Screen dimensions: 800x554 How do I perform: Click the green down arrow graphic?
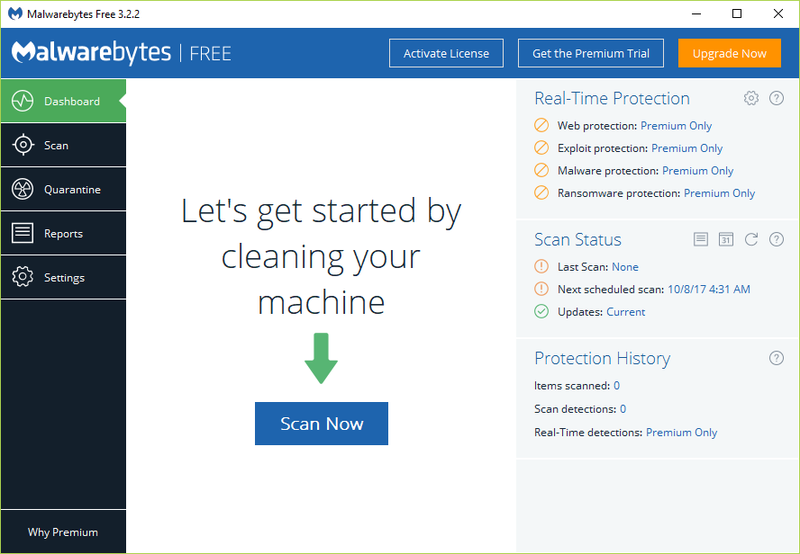click(321, 358)
